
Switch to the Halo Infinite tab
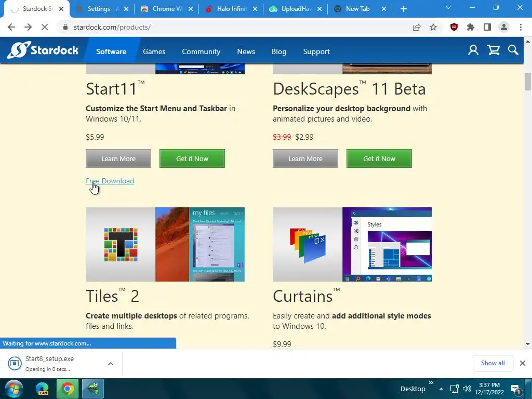click(231, 9)
